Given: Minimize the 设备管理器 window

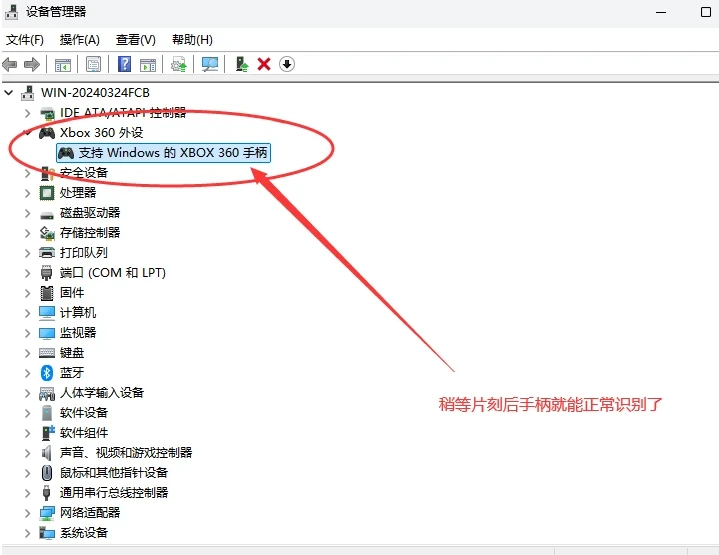Looking at the screenshot, I should click(661, 12).
